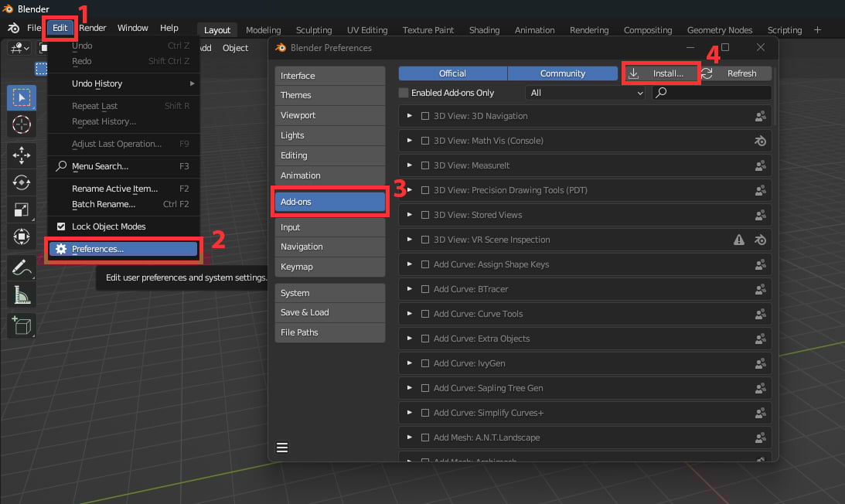
Task: Select the Rotate tool
Action: coord(22,182)
